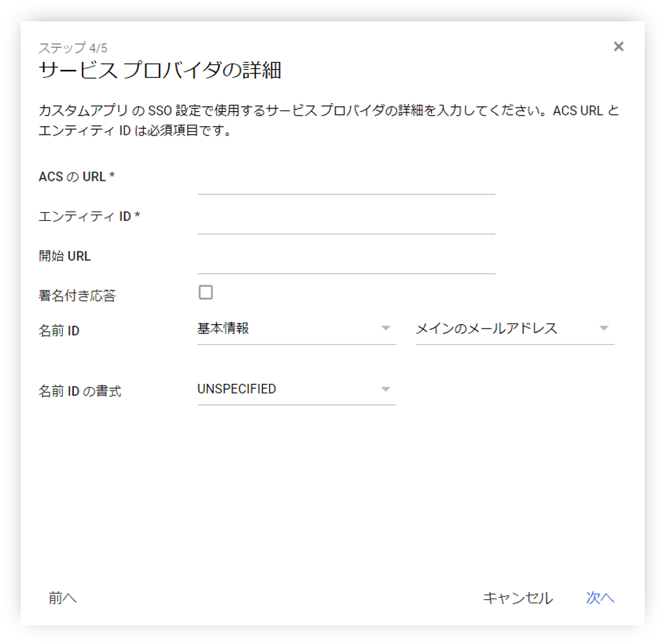
Task: Enable the 署名付き応答 checkbox
Action: pos(206,292)
